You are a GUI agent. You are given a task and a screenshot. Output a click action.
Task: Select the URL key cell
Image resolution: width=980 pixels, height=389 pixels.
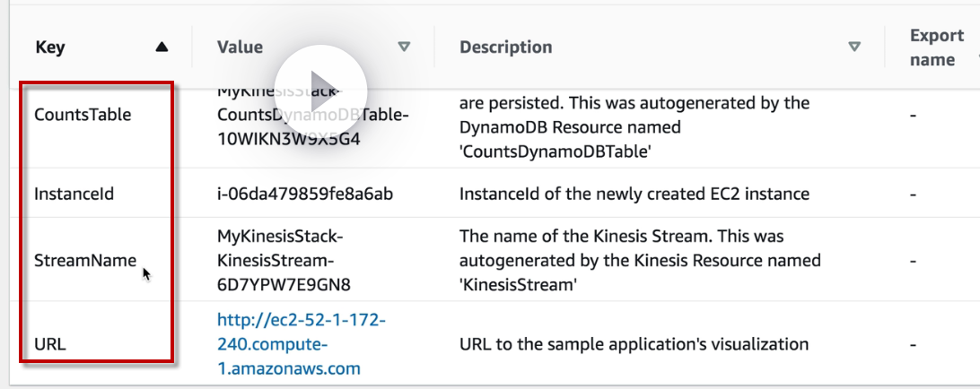pyautogui.click(x=49, y=343)
